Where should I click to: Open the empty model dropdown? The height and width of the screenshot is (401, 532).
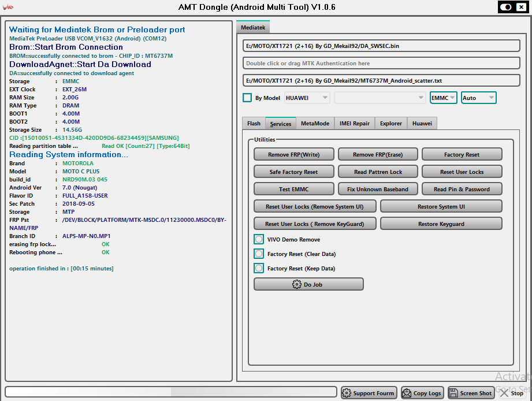point(380,98)
